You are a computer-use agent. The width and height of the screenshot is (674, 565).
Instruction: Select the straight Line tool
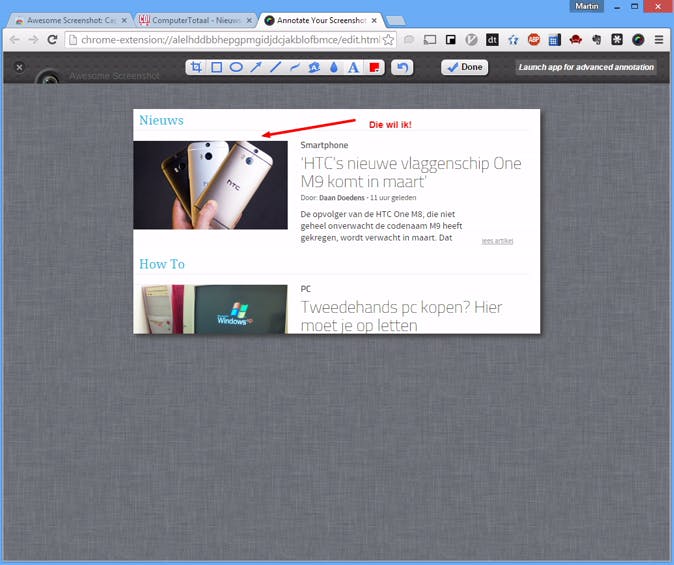(x=275, y=67)
